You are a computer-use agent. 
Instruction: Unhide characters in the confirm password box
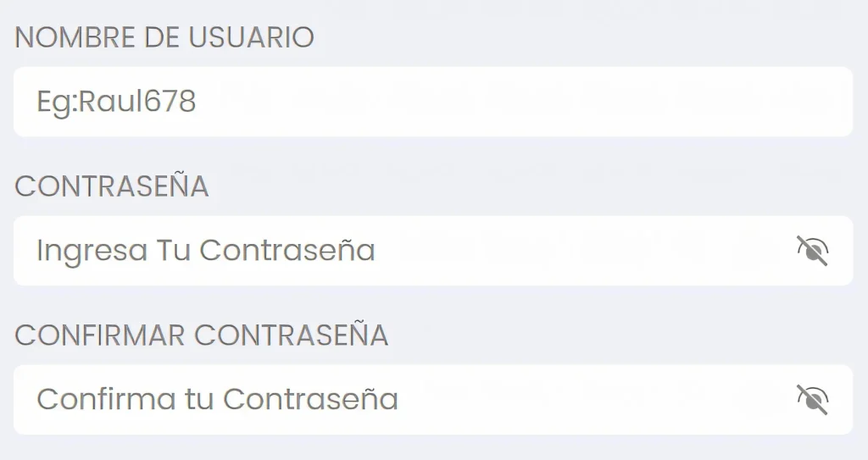pyautogui.click(x=812, y=400)
